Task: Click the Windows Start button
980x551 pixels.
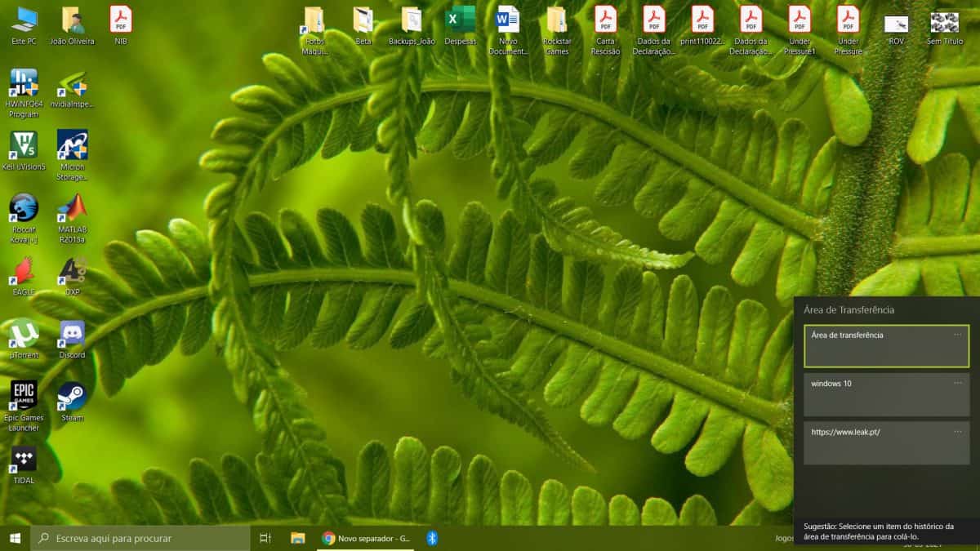Action: tap(15, 538)
